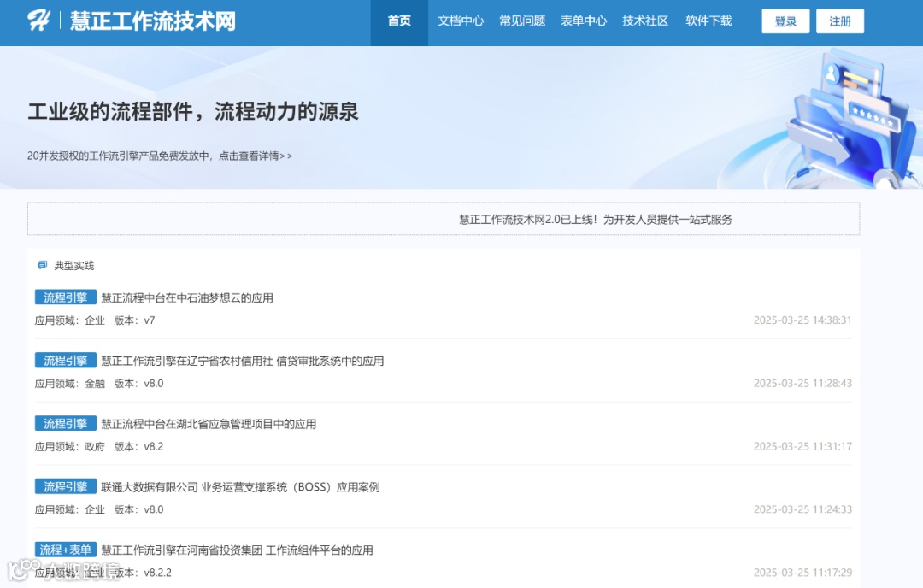Viewport: 923px width, 588px height.
Task: Click 流程引擎 tag of 中石油梦想云 entry
Action: tap(65, 297)
